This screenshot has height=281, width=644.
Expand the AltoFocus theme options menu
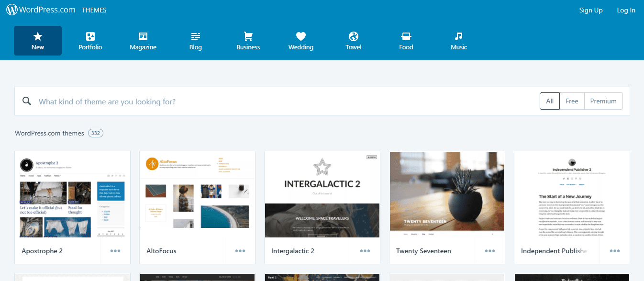[x=240, y=251]
